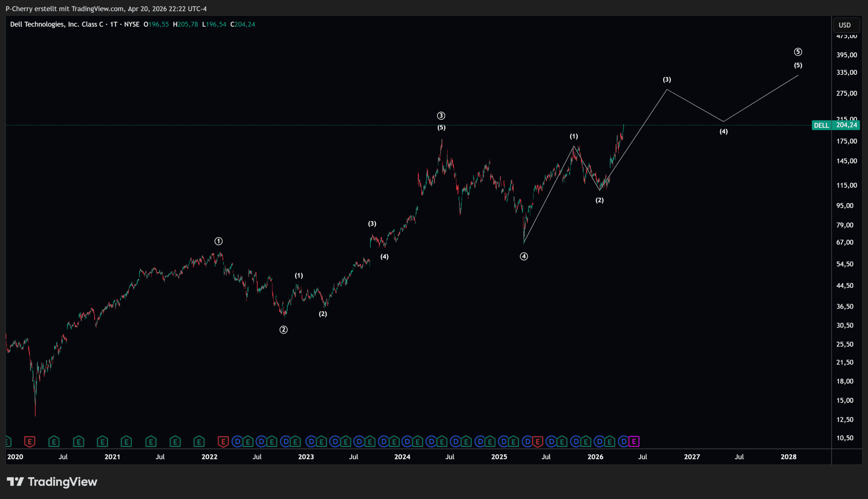Click the purple upcoming earnings marker
The image size is (868, 499).
(x=634, y=441)
